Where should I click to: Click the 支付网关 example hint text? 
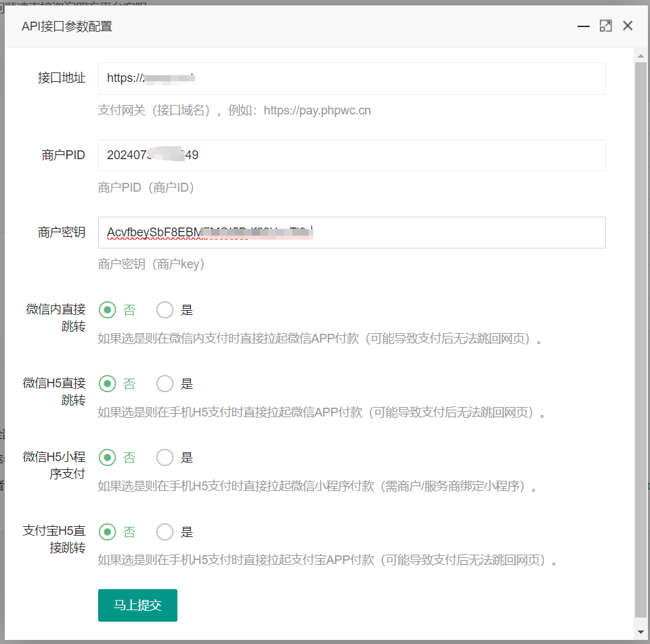(x=234, y=110)
